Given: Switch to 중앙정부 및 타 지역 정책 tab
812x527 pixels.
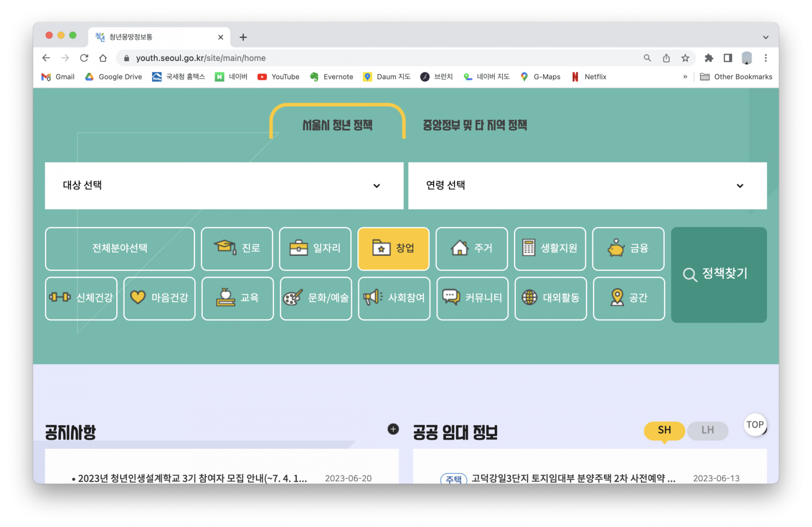Looking at the screenshot, I should (475, 125).
